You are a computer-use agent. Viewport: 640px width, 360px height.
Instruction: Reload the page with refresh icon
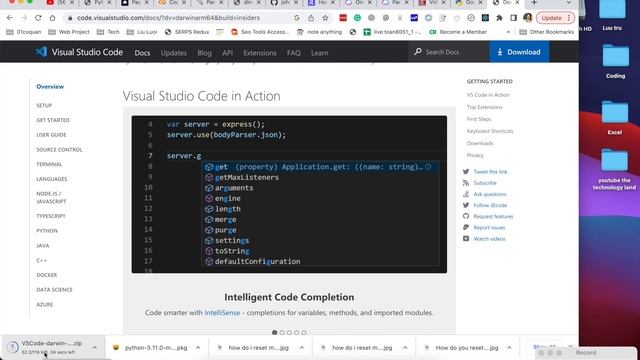[x=38, y=18]
